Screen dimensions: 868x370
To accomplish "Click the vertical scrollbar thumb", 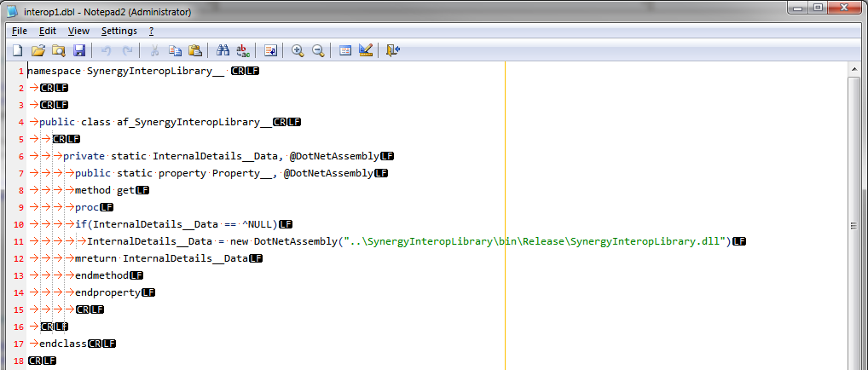I will (854, 225).
